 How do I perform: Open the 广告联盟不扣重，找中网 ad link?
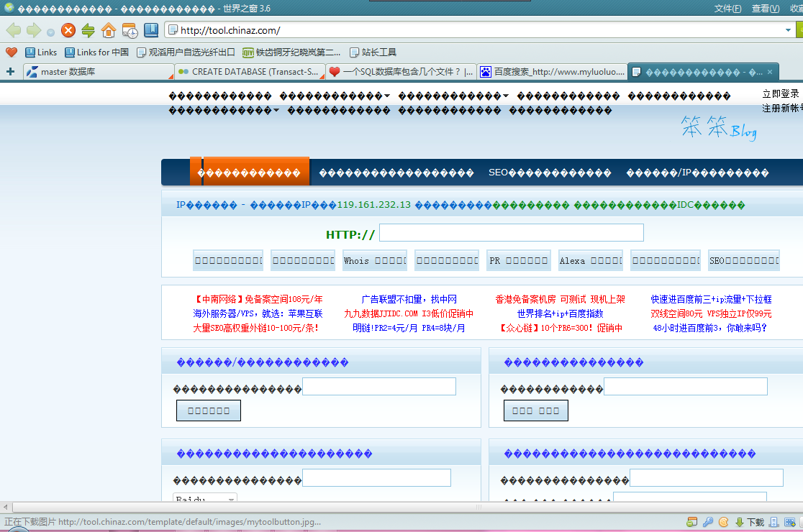tap(409, 299)
